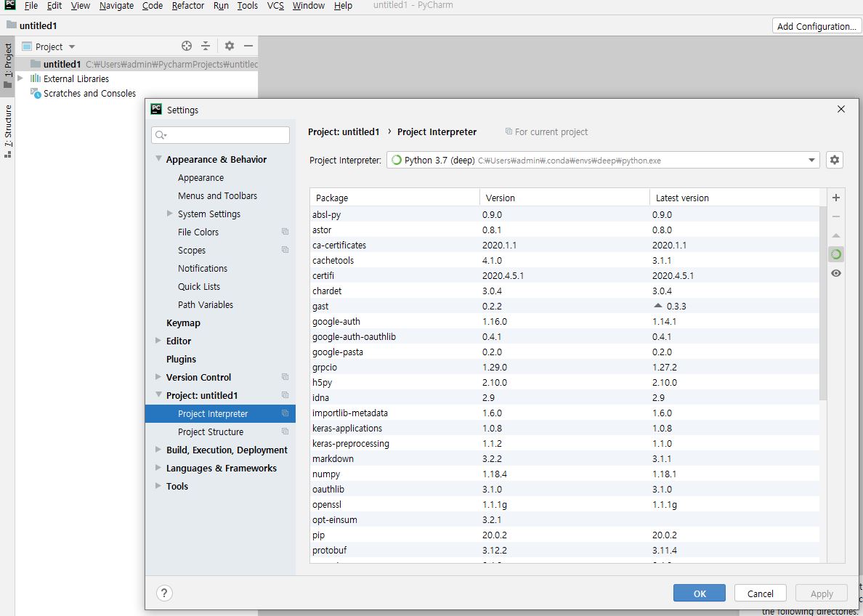Select Project Structure settings item
This screenshot has height=616, width=863.
click(210, 432)
